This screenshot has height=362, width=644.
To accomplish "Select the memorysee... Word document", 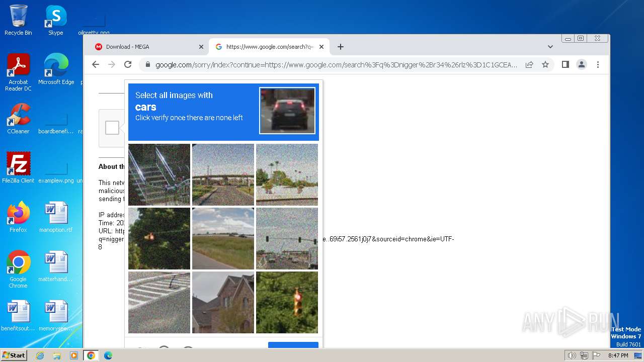I will point(56,316).
